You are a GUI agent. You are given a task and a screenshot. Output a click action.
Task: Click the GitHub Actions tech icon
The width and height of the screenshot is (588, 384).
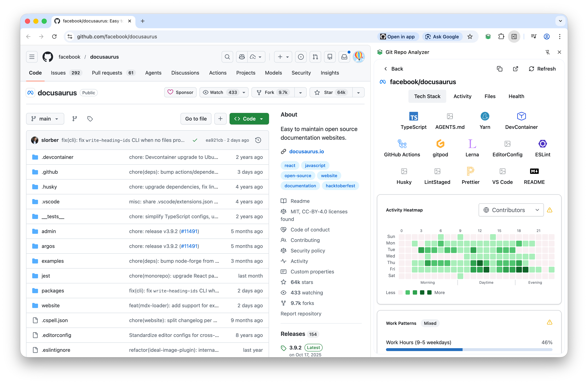pyautogui.click(x=402, y=144)
